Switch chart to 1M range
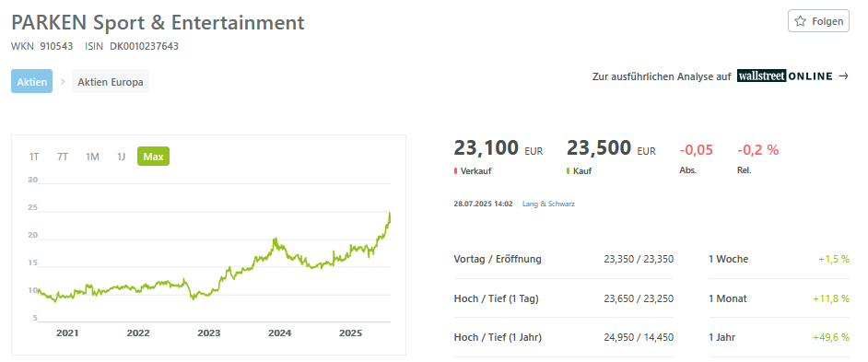This screenshot has height=362, width=868. (92, 157)
